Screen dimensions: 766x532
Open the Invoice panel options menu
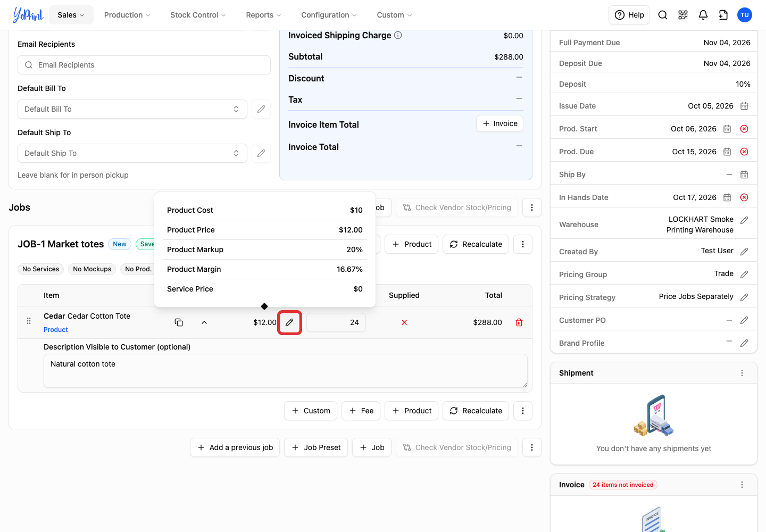coord(742,485)
